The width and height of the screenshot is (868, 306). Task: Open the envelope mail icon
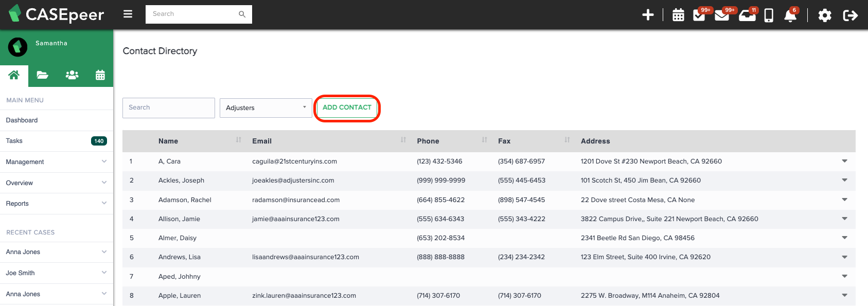pos(722,15)
